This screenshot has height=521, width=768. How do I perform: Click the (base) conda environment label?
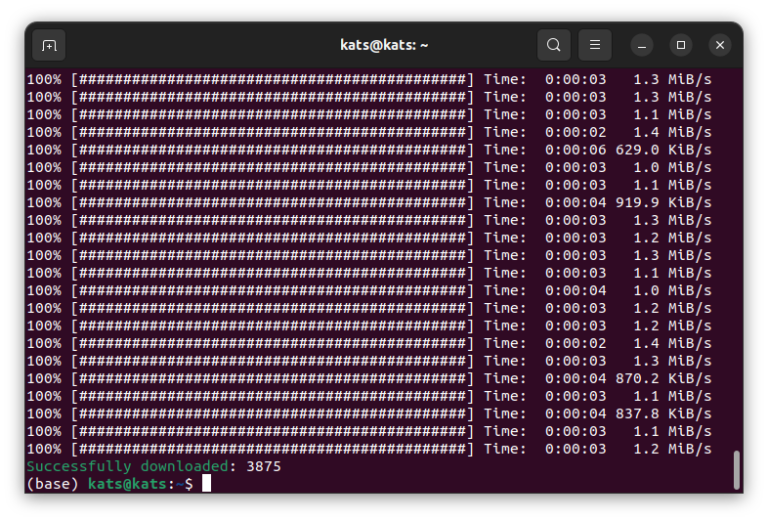(52, 484)
